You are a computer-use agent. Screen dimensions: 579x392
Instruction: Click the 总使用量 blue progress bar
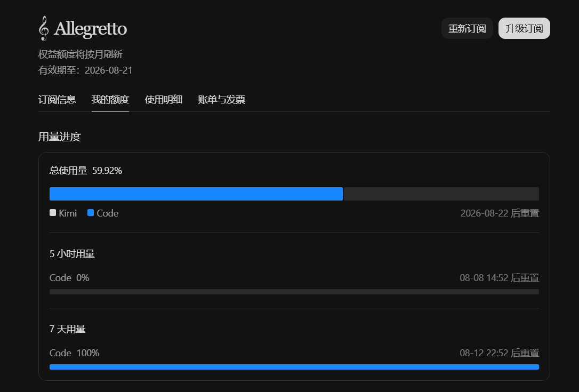[196, 194]
